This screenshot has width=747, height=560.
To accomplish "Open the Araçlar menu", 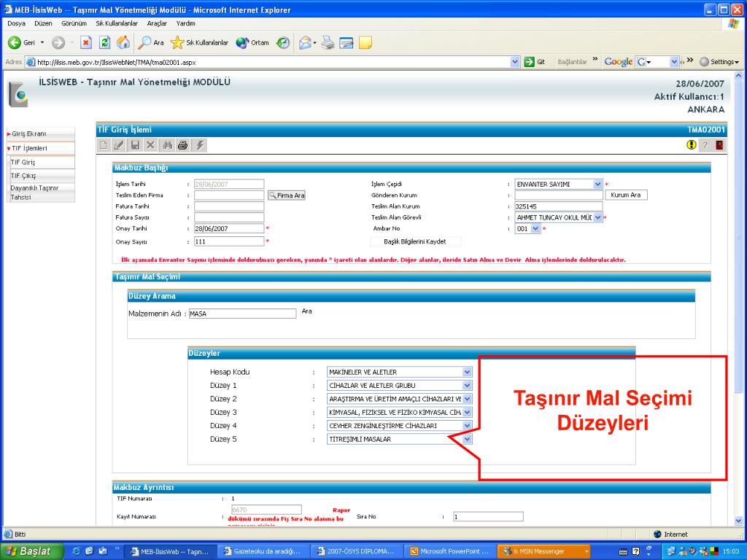I will click(157, 23).
